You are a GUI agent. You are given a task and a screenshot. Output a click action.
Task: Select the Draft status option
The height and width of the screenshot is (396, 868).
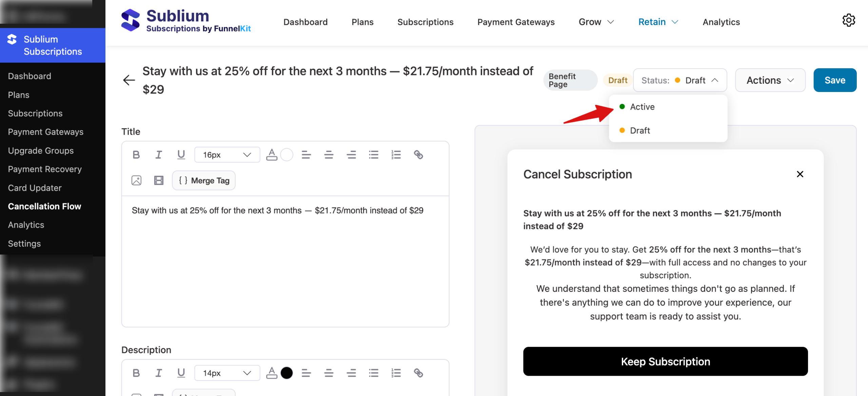tap(640, 130)
